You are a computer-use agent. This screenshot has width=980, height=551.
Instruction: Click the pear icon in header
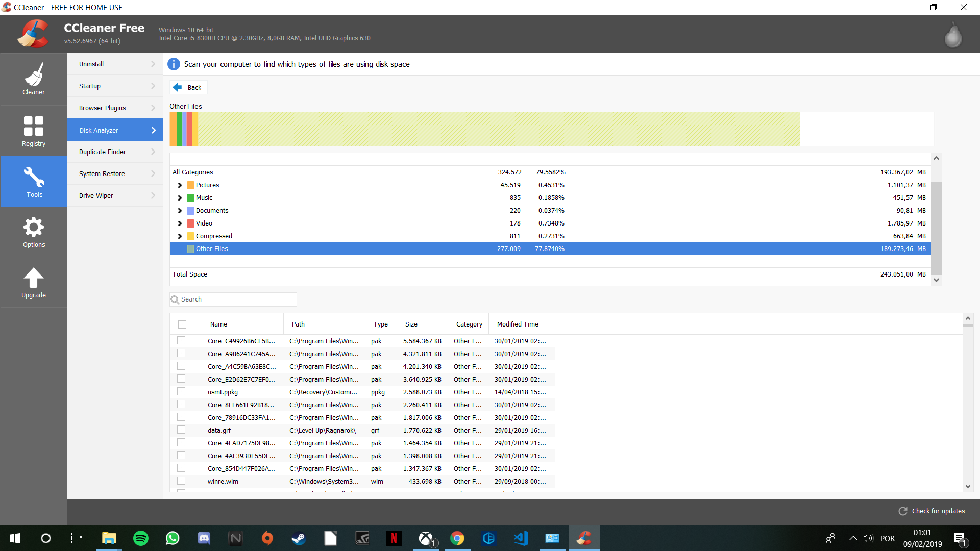(x=953, y=35)
